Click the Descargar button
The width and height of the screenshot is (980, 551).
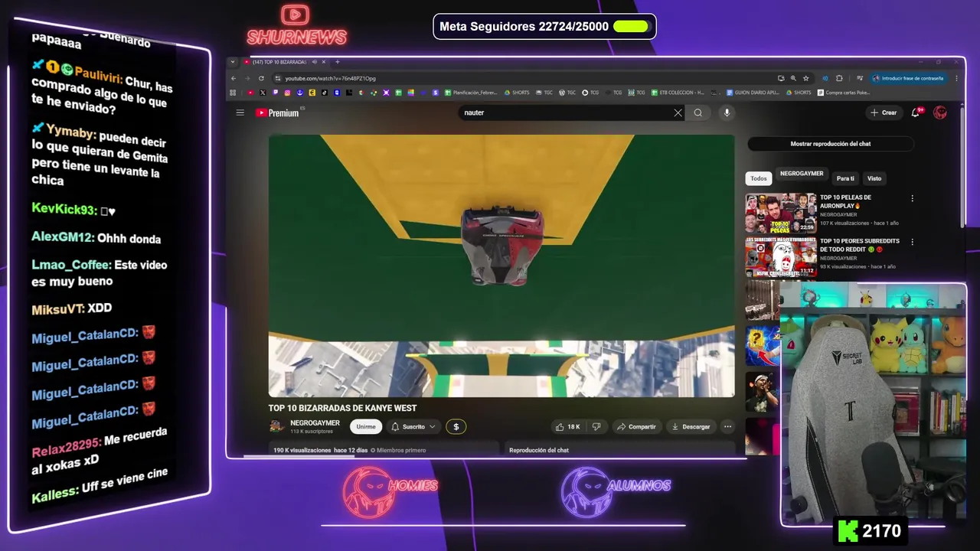coord(691,426)
